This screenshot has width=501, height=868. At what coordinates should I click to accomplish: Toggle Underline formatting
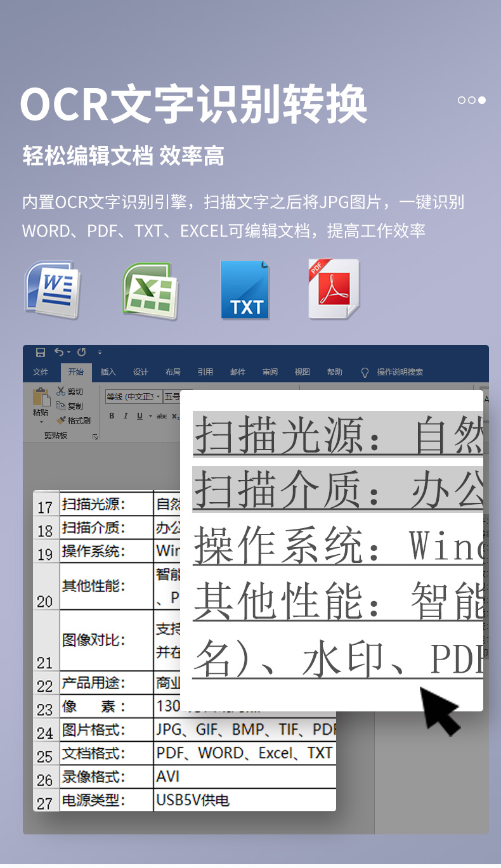[138, 416]
